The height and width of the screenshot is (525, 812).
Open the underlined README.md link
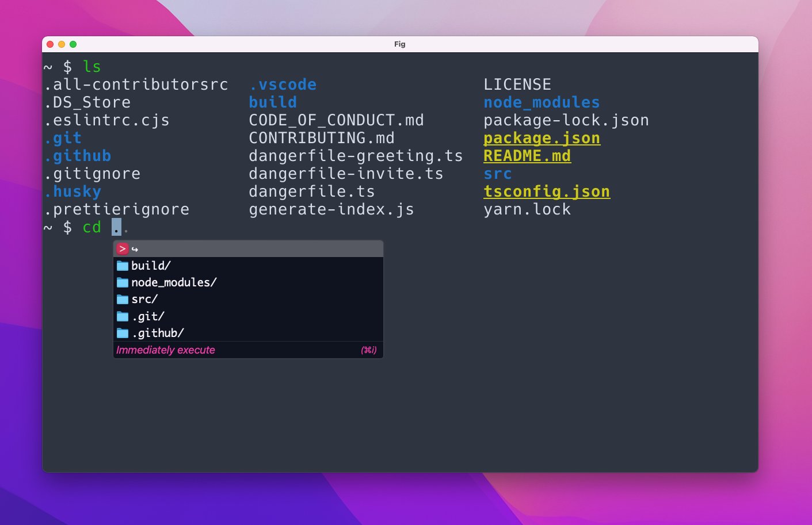527,156
